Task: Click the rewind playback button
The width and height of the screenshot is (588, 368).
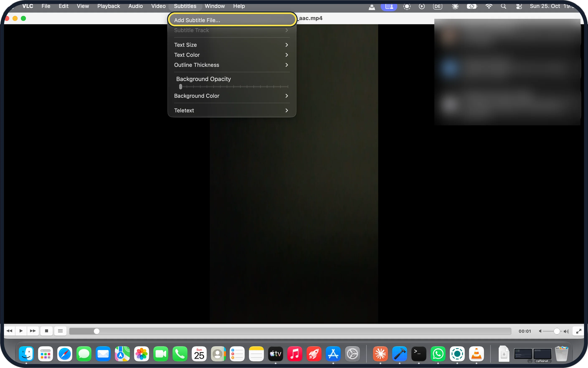Action: pyautogui.click(x=9, y=331)
